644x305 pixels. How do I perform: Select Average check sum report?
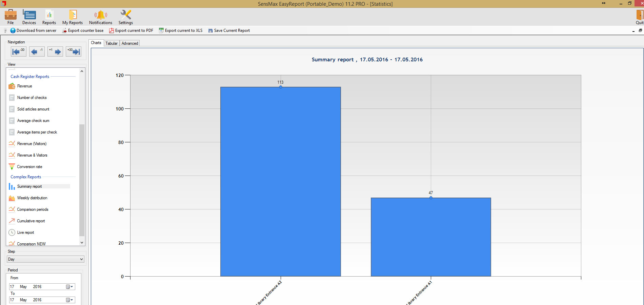pos(33,121)
